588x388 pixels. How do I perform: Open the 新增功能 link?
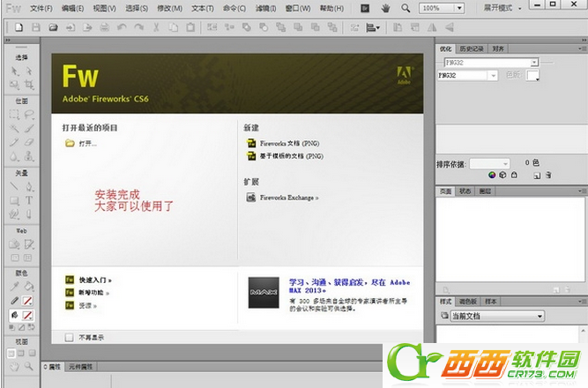point(93,293)
